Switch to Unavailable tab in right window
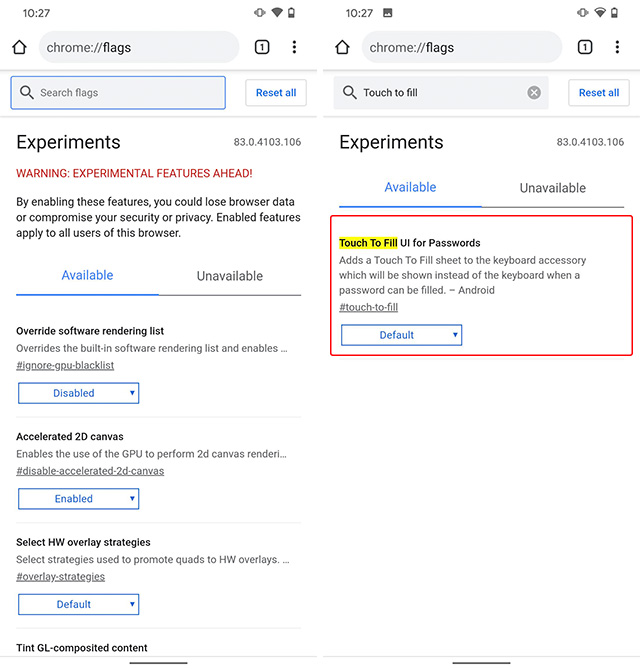The width and height of the screenshot is (640, 669). 553,188
